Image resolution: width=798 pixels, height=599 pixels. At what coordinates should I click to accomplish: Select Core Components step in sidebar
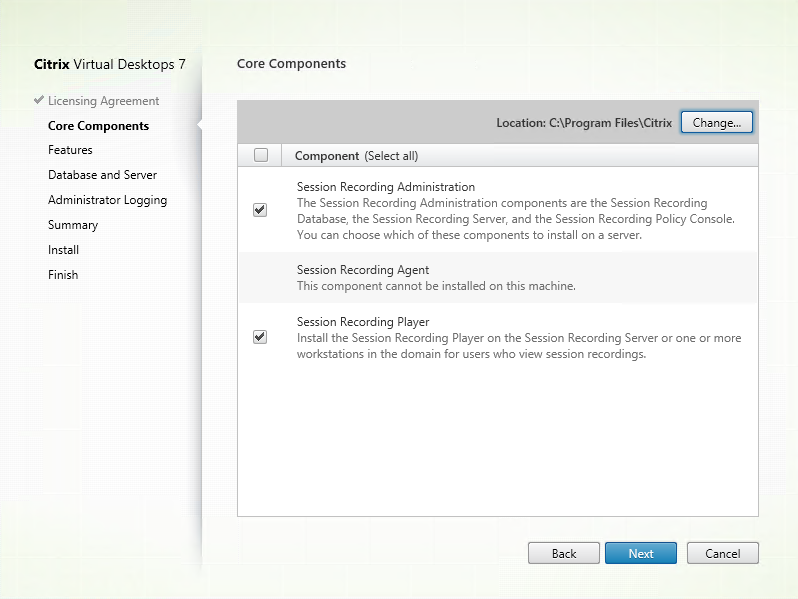98,126
